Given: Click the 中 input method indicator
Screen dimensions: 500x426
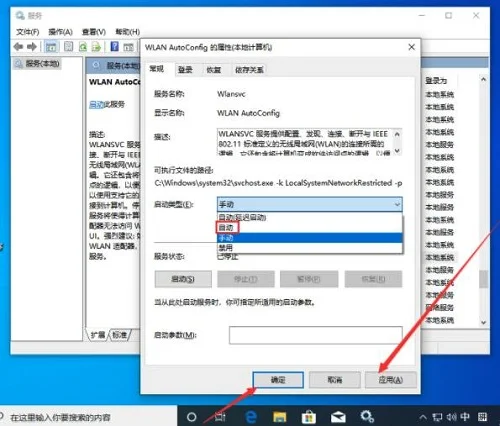Looking at the screenshot, I should pos(465,417).
